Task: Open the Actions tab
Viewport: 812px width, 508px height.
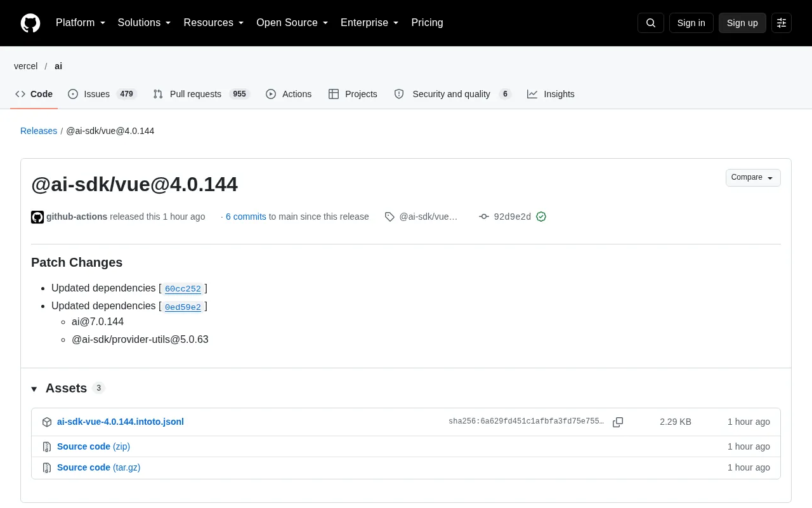Action: pos(289,94)
